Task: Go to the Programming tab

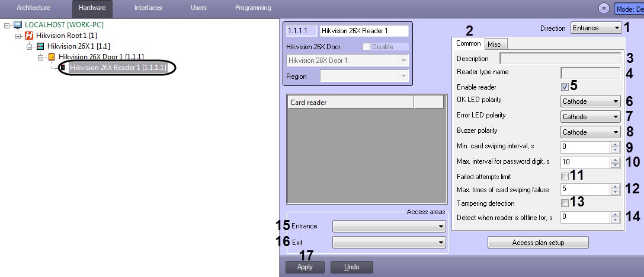Action: [253, 8]
